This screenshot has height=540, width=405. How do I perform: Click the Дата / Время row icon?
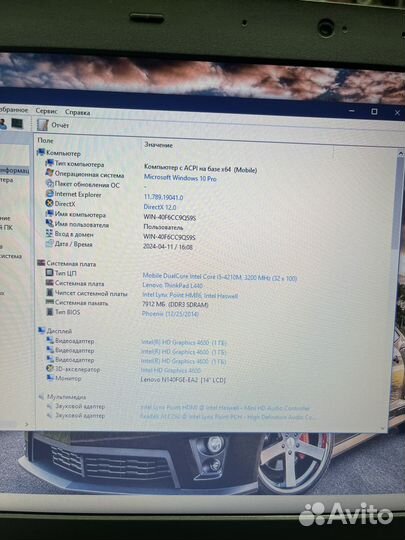[49, 243]
